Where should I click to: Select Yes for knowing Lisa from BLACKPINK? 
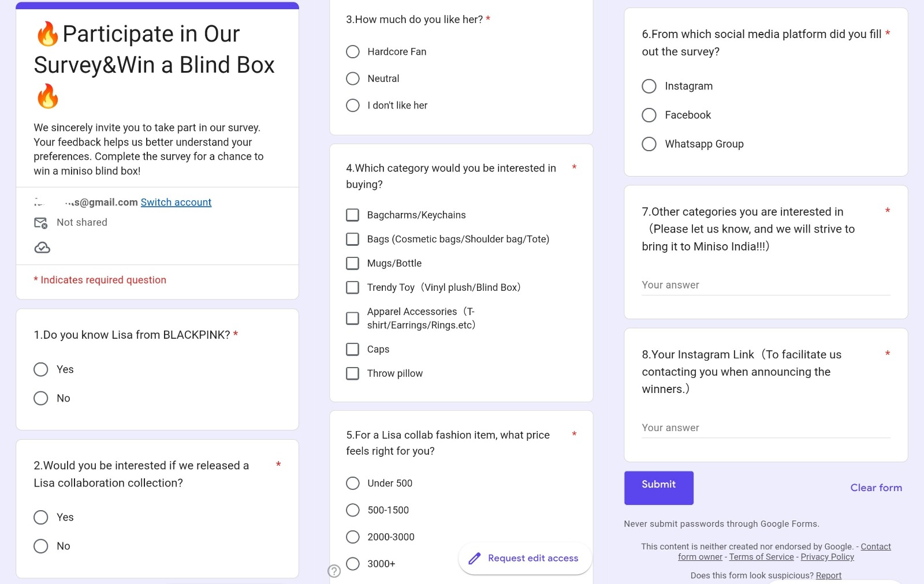coord(41,369)
